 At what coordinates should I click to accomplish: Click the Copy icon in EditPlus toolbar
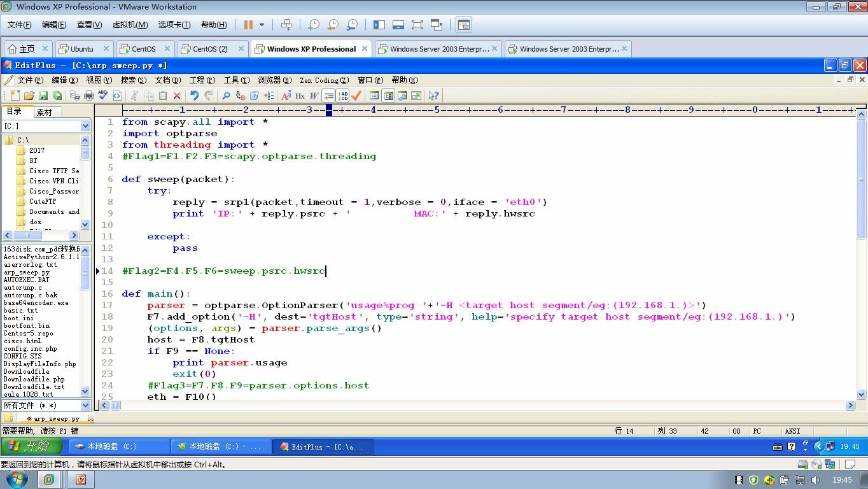click(x=149, y=96)
